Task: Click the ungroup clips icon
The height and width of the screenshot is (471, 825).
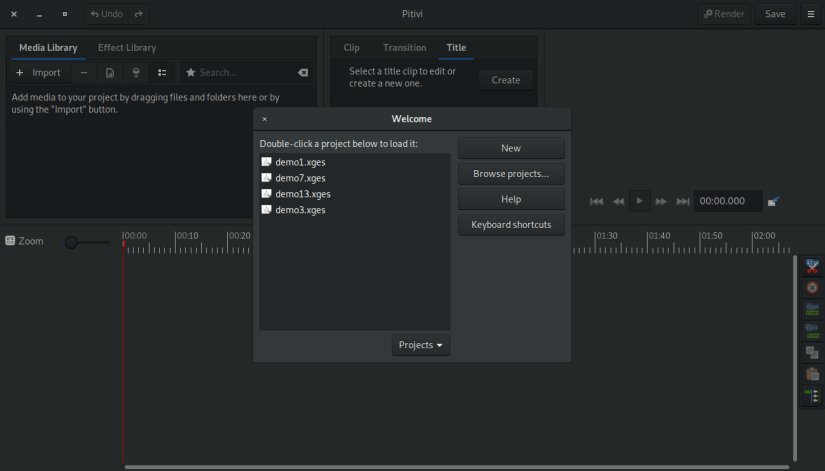Action: (812, 331)
